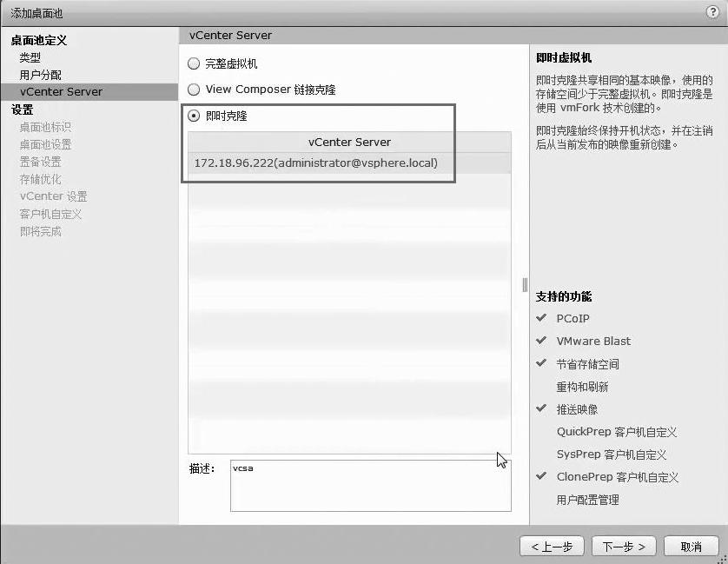The width and height of the screenshot is (728, 564).
Task: Click the 支持的功能 heading
Action: [564, 296]
